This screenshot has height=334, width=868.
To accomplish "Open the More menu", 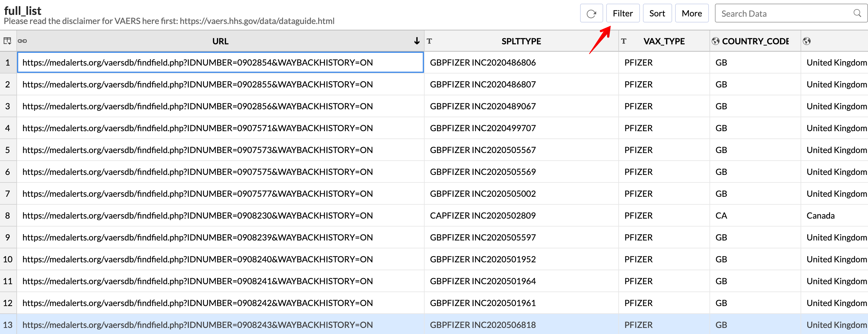I will pyautogui.click(x=692, y=13).
